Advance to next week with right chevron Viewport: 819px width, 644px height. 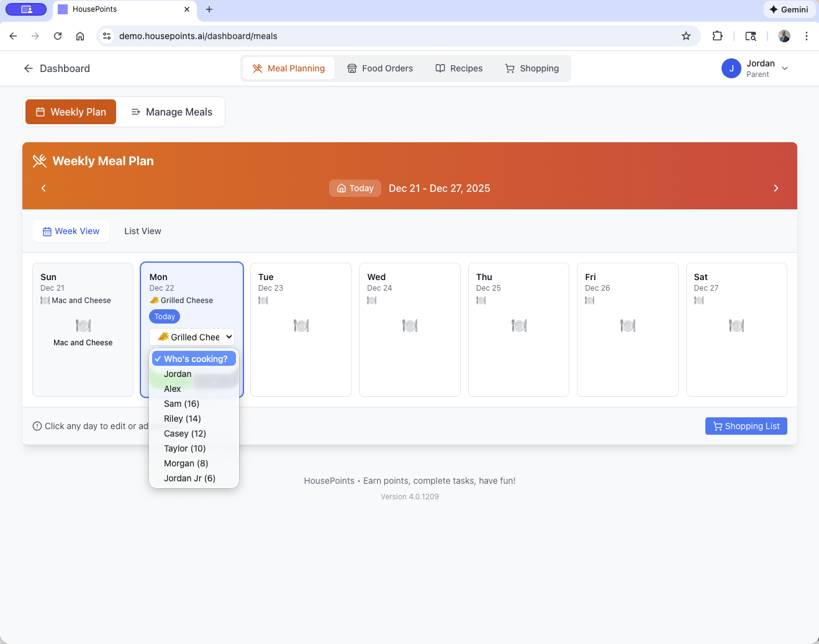coord(776,188)
